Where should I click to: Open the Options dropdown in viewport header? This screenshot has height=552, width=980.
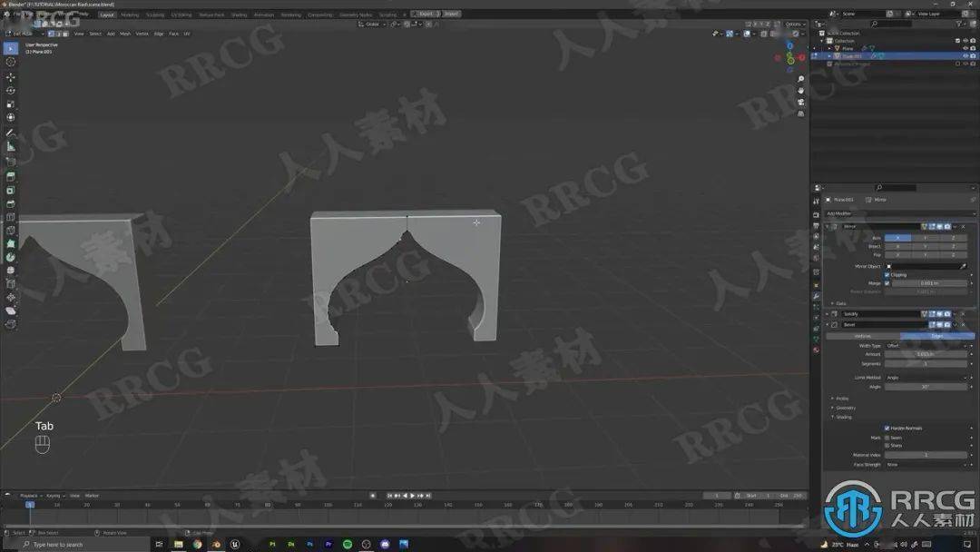point(794,25)
